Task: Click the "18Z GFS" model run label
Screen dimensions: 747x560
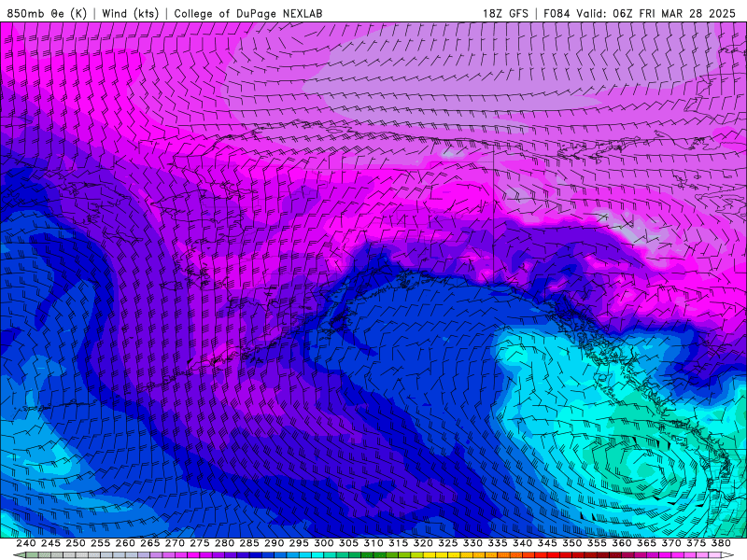Action: pyautogui.click(x=505, y=14)
